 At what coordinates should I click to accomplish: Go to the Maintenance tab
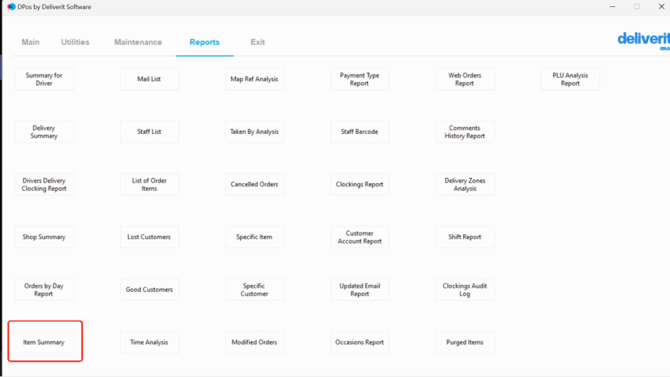point(138,42)
